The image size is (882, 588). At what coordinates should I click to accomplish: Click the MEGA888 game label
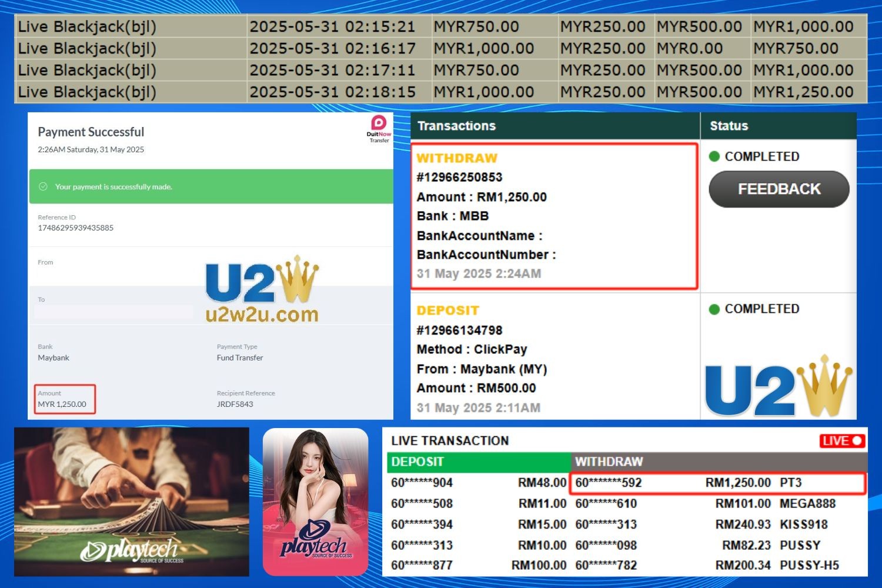pos(807,503)
